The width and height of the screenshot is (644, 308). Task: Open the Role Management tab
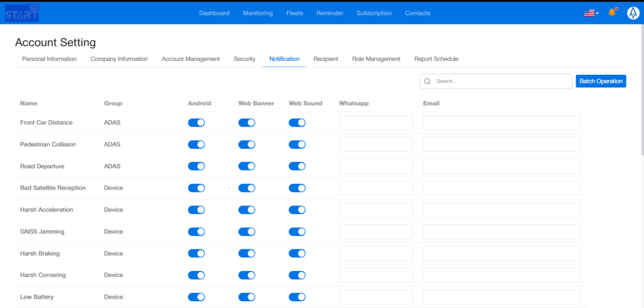(x=376, y=59)
